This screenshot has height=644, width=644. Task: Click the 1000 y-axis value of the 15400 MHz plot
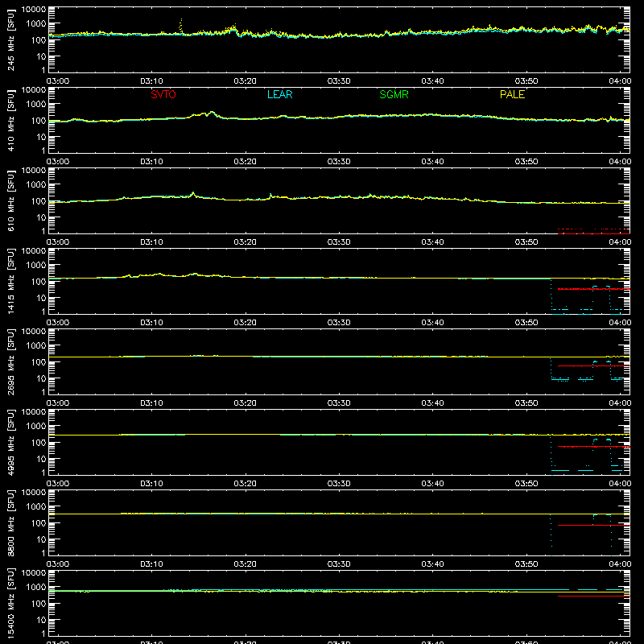[x=36, y=588]
